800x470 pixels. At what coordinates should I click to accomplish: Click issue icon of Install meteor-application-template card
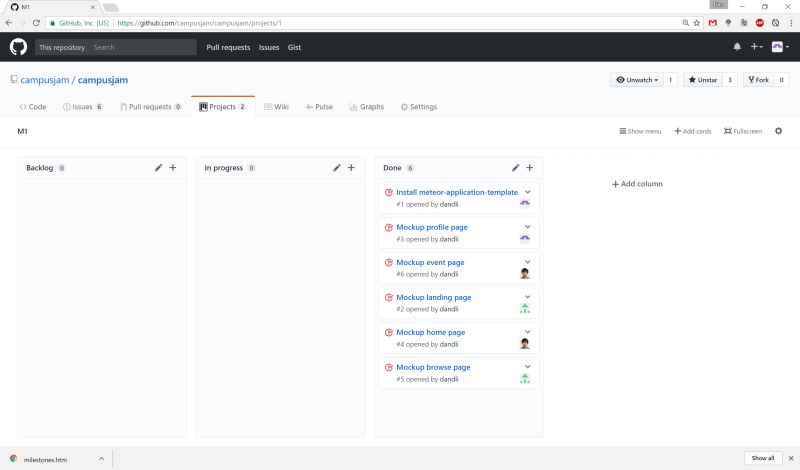(x=389, y=192)
